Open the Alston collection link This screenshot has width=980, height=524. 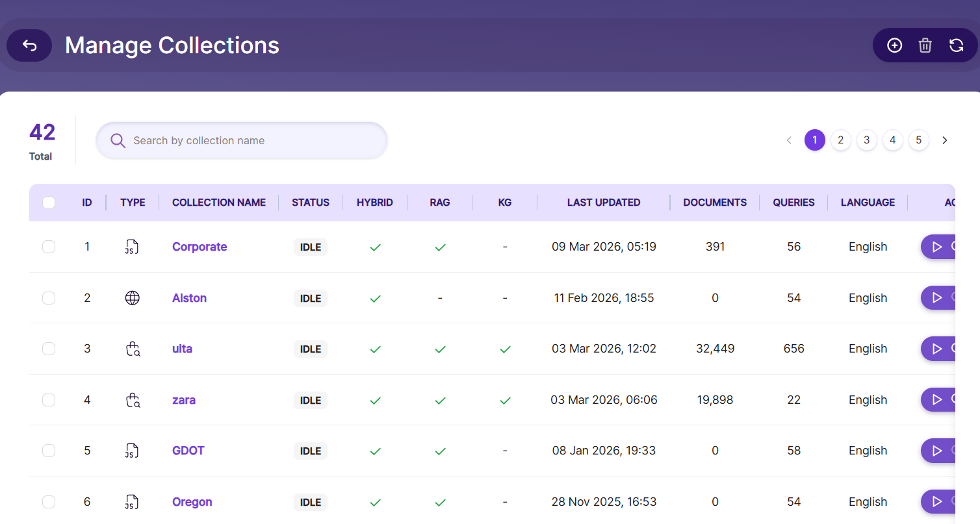[x=189, y=297]
